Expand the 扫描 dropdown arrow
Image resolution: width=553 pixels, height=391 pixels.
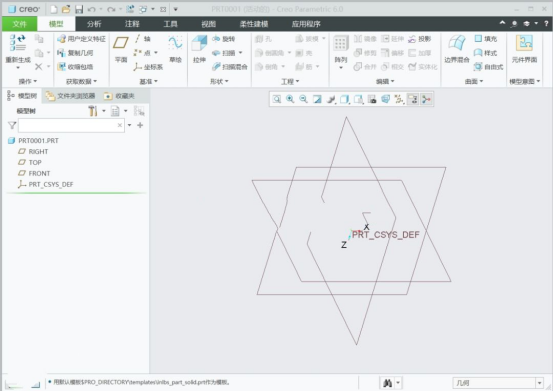241,53
